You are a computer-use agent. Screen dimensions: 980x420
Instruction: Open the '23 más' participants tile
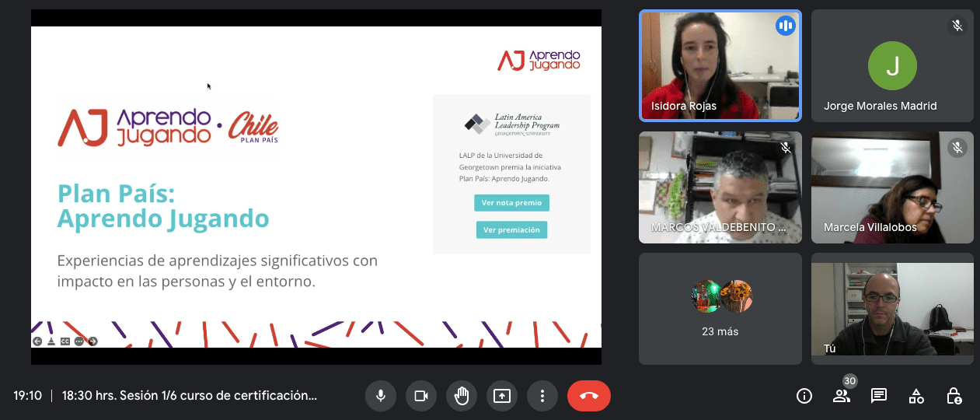click(x=720, y=309)
